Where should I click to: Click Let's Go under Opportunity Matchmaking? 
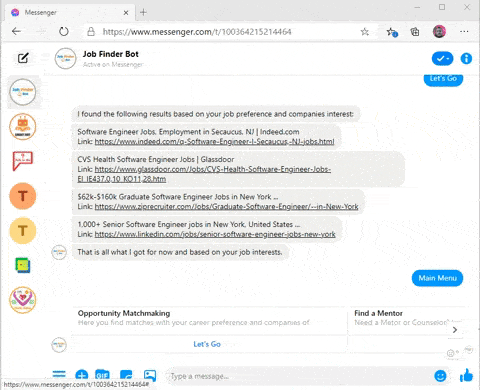point(207,344)
